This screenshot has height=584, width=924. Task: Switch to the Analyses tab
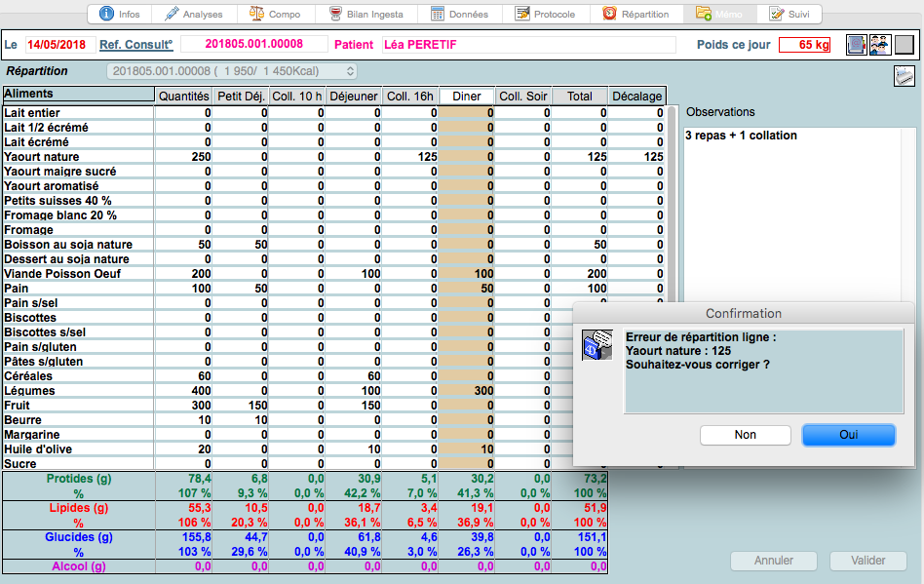point(194,15)
